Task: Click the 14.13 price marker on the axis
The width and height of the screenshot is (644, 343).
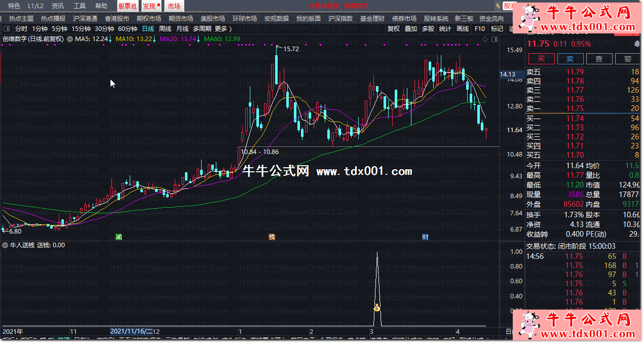Action: (x=507, y=74)
